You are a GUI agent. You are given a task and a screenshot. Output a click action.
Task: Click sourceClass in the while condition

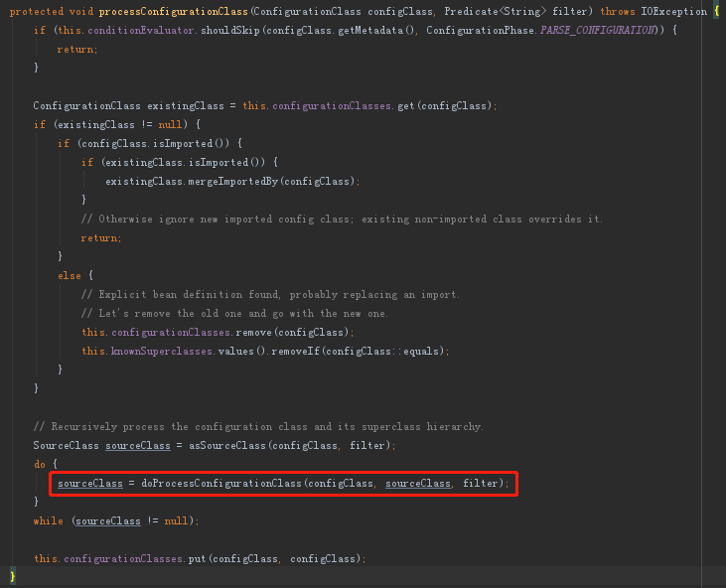108,520
